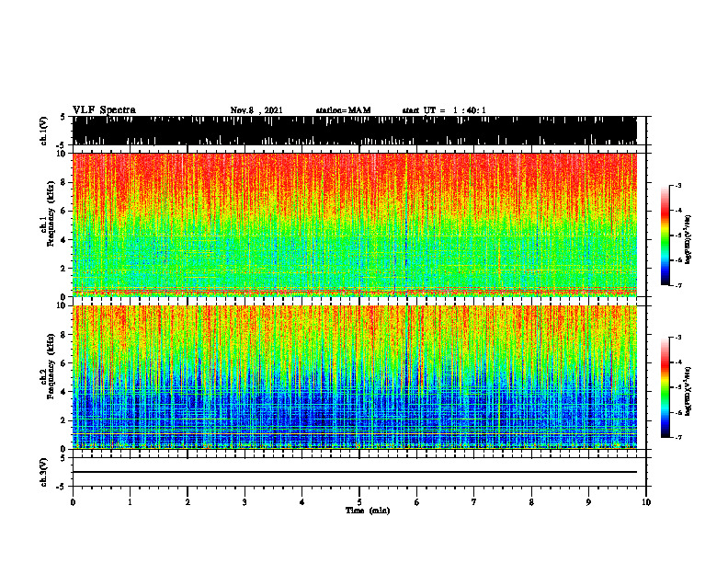Click the "-5" tick of the ch.3(V) axis
The image size is (728, 563).
62,487
